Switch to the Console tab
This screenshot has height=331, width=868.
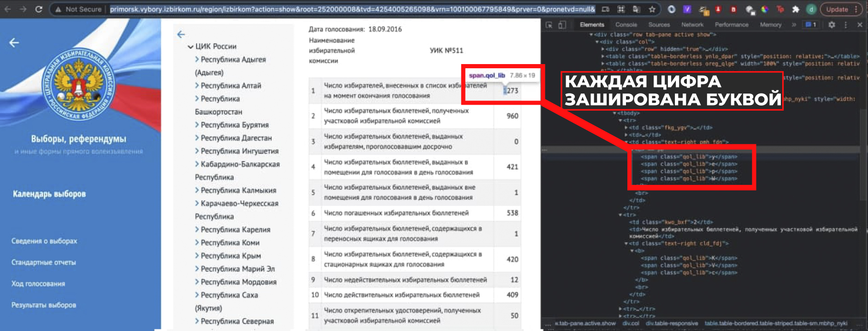point(626,25)
